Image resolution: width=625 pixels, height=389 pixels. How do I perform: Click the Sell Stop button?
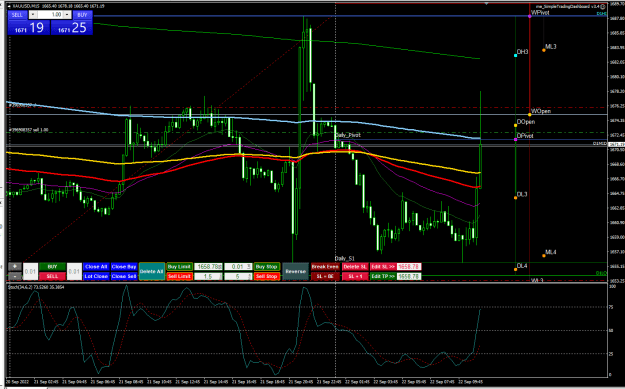[267, 276]
